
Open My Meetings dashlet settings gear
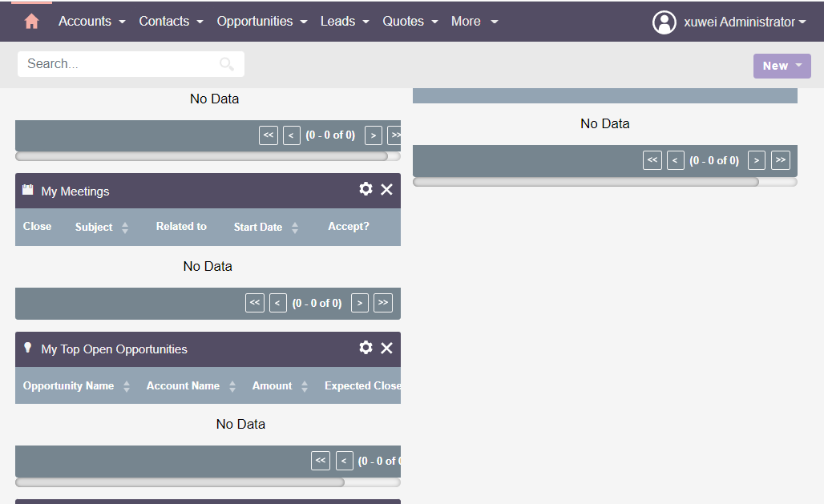pyautogui.click(x=366, y=189)
